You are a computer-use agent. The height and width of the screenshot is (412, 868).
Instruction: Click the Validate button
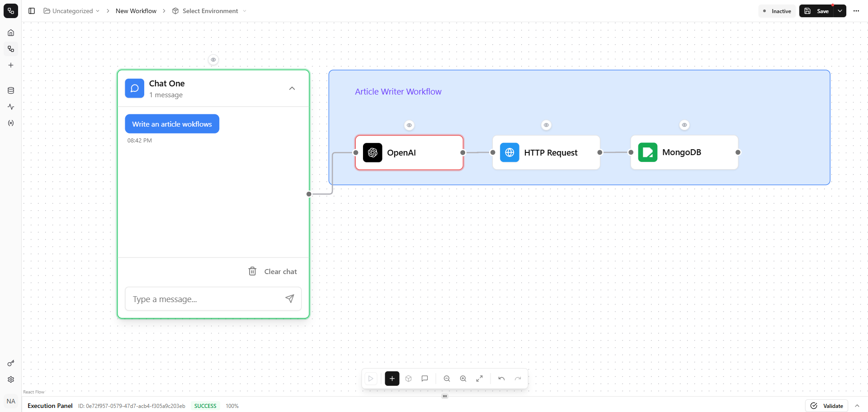tap(827, 406)
